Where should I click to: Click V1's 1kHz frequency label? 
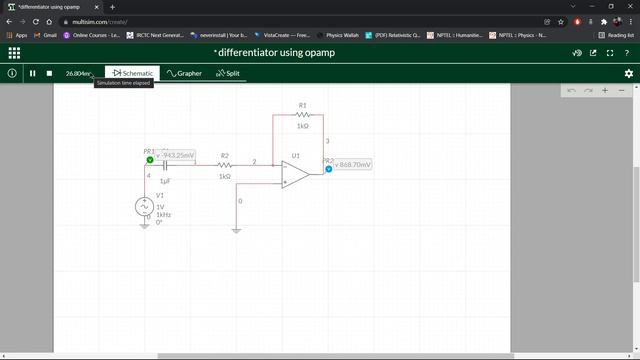(x=163, y=215)
